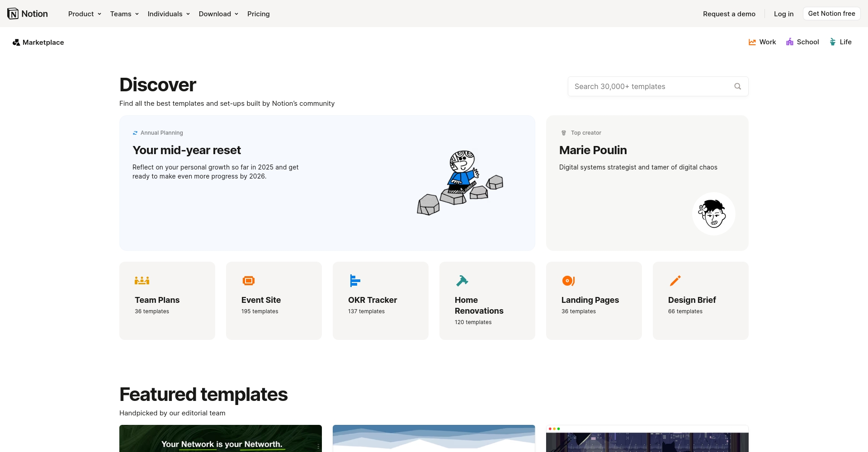The height and width of the screenshot is (452, 868).
Task: Click the 120 templates text
Action: tap(473, 322)
